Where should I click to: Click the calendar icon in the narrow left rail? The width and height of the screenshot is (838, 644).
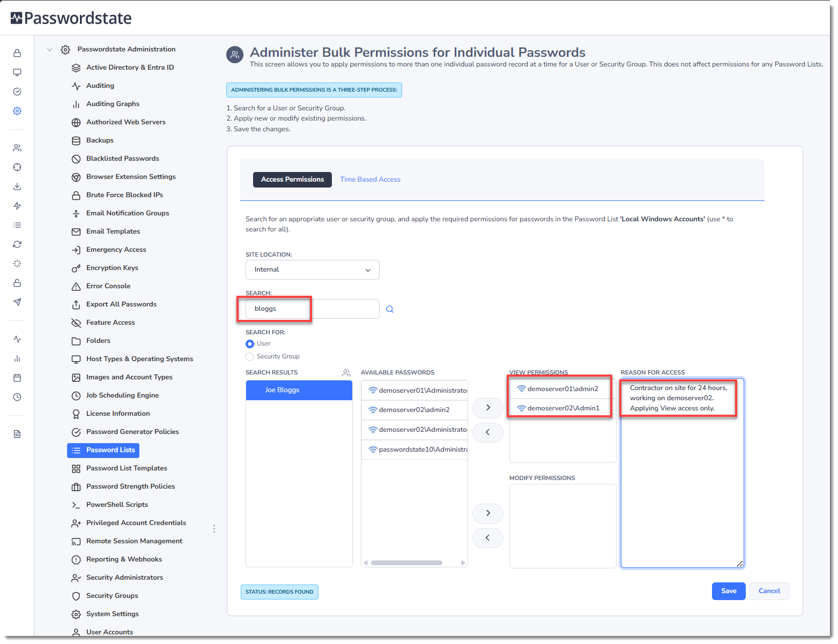pos(17,378)
